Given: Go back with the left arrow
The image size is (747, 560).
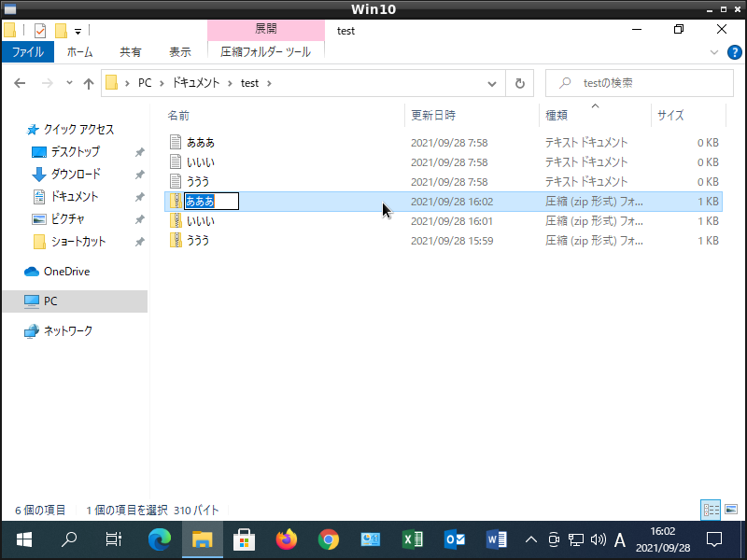Looking at the screenshot, I should (20, 83).
